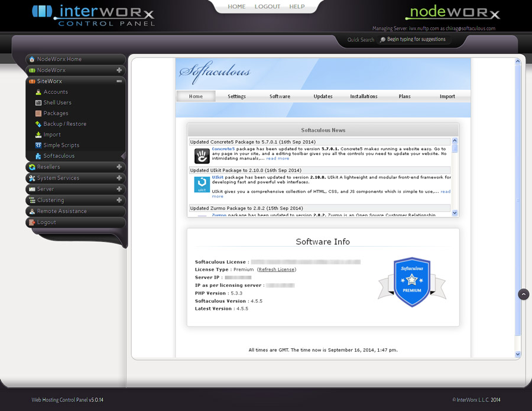Click the Logout door icon in sidebar
The height and width of the screenshot is (411, 532).
click(32, 222)
